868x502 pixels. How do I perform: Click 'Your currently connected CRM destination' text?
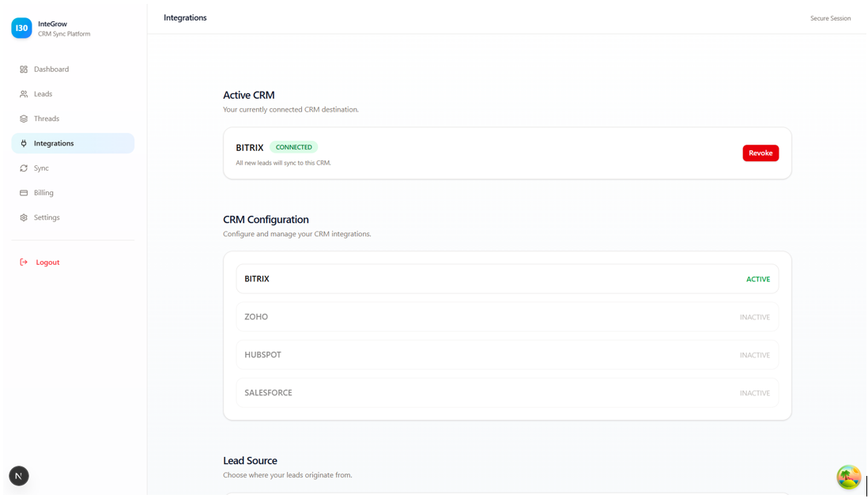(x=291, y=110)
